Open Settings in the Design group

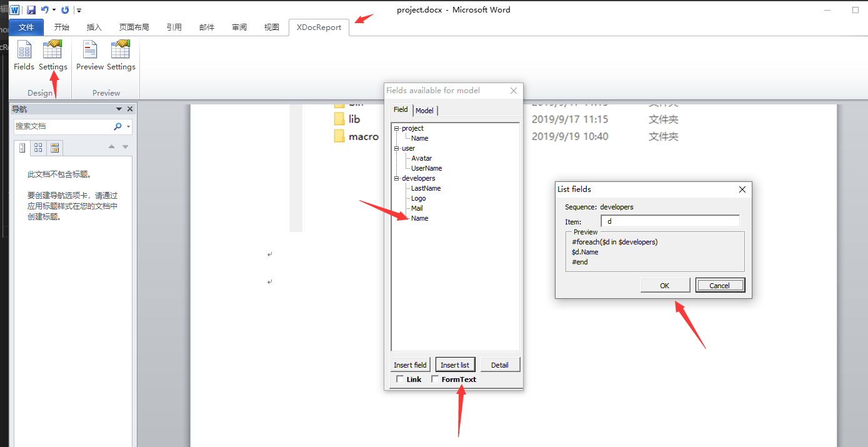[52, 55]
